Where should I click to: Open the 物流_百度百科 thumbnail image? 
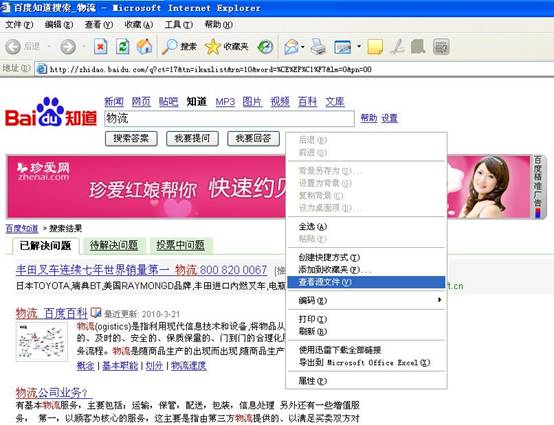click(x=42, y=342)
